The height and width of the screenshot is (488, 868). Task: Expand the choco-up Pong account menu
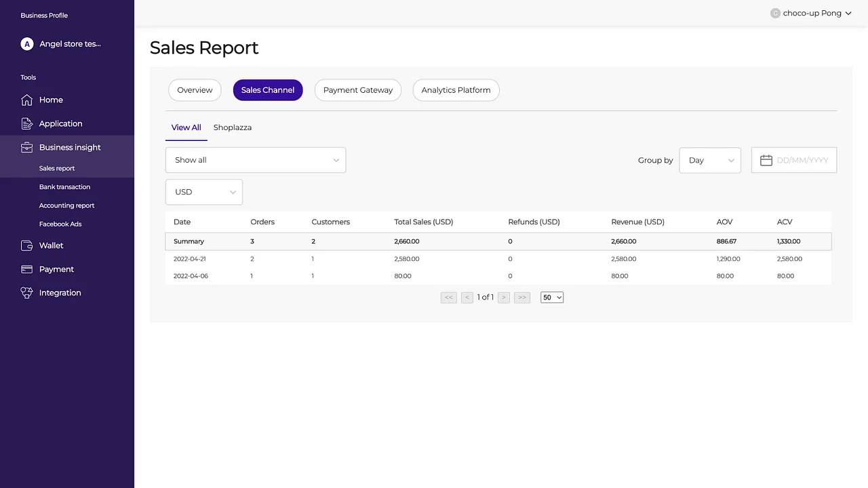811,13
